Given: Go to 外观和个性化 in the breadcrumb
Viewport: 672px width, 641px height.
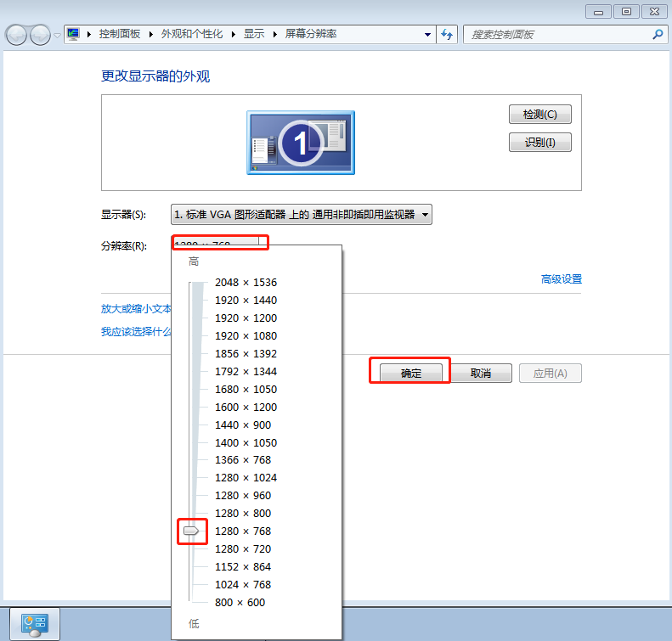Looking at the screenshot, I should click(191, 34).
